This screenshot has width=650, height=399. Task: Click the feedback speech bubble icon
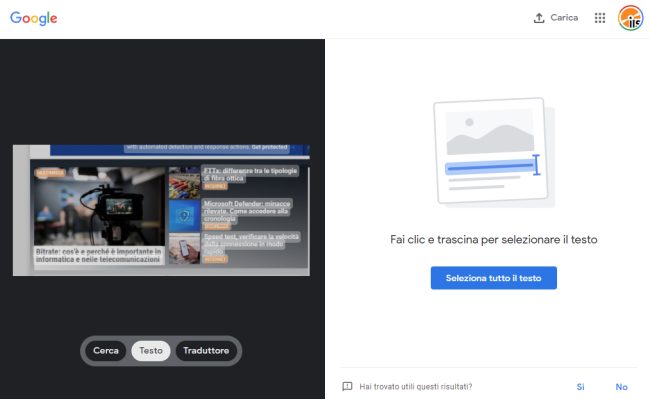tap(347, 387)
